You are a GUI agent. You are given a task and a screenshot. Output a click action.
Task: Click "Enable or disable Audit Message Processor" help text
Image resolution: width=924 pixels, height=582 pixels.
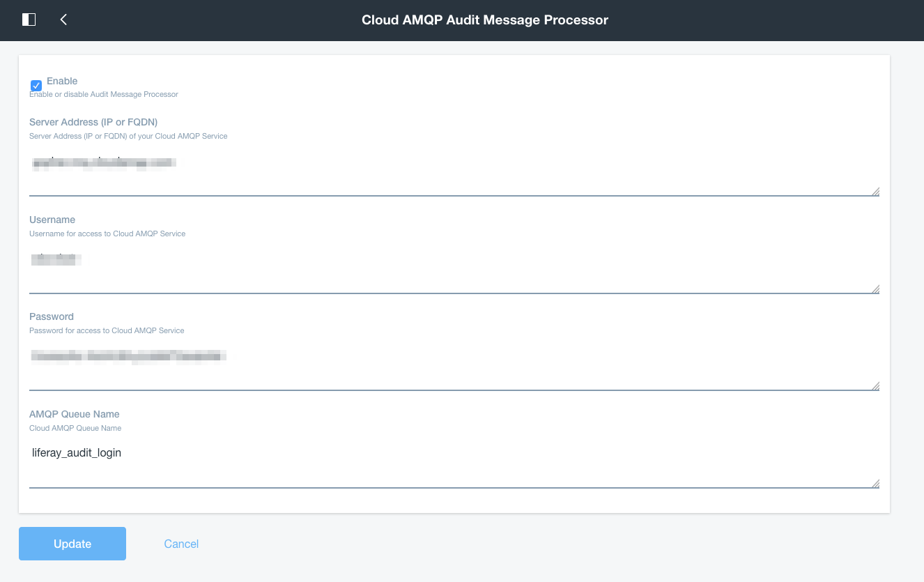pyautogui.click(x=104, y=94)
